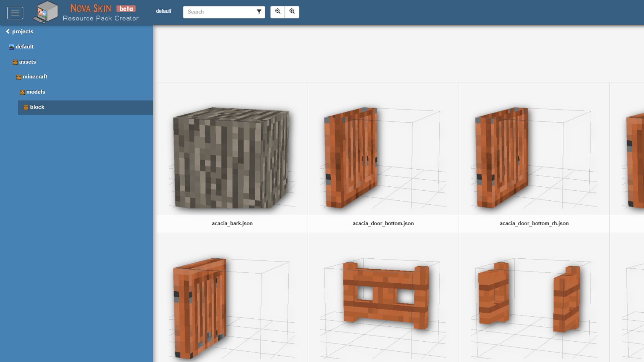Open the search filter funnel icon
644x362 pixels.
click(x=259, y=12)
